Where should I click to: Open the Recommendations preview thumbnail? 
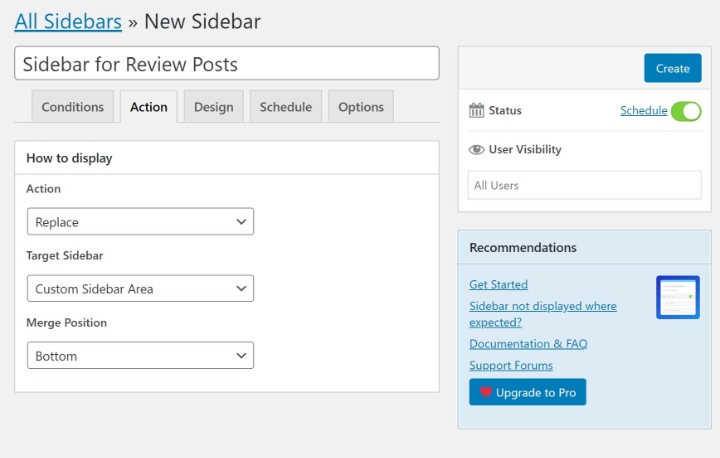[x=678, y=297]
